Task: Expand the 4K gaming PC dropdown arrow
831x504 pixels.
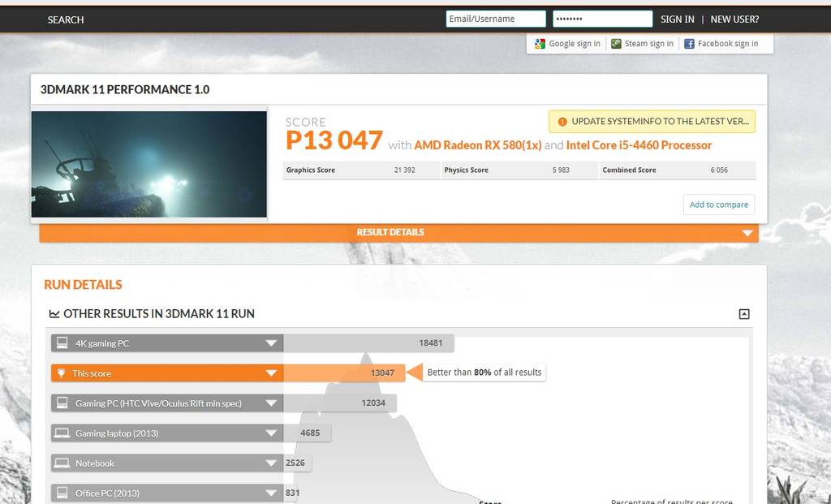Action: [x=271, y=343]
